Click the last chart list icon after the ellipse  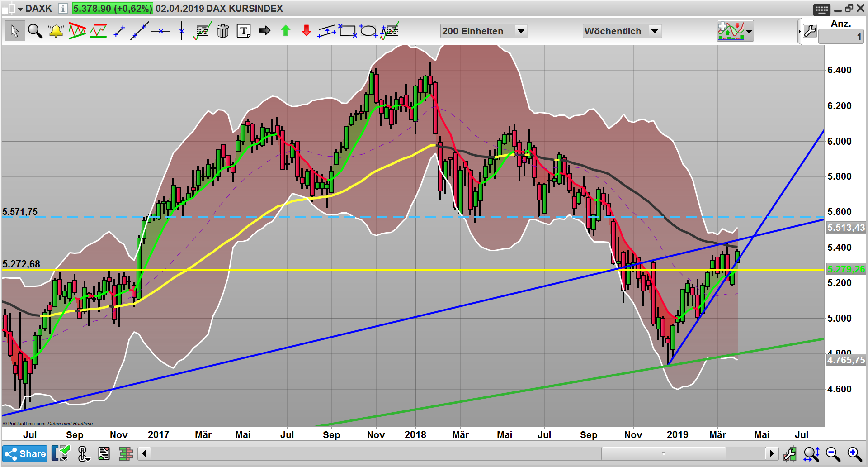coord(389,31)
